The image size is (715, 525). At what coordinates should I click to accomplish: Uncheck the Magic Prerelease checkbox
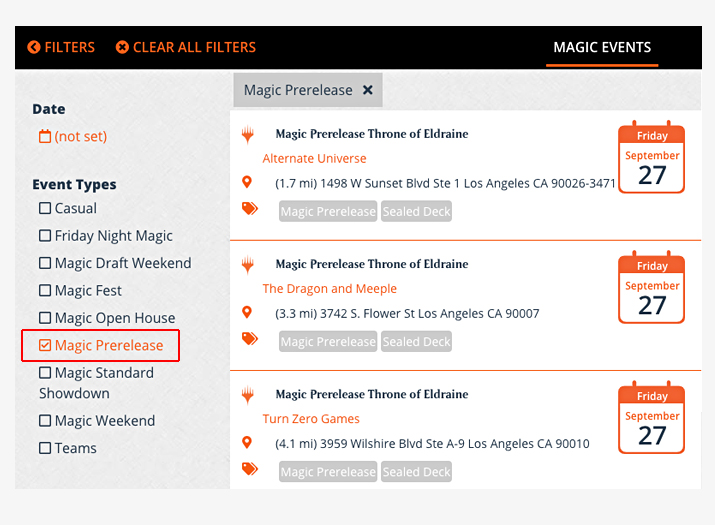[45, 345]
